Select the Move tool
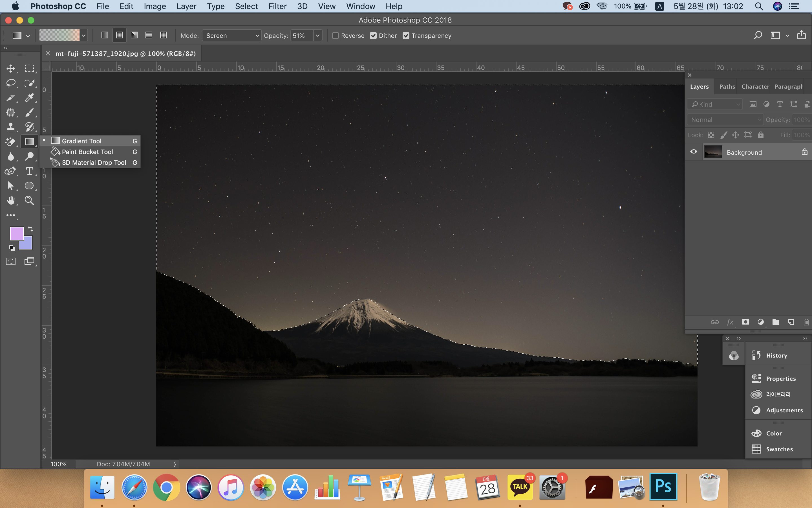This screenshot has height=508, width=812. click(x=11, y=69)
